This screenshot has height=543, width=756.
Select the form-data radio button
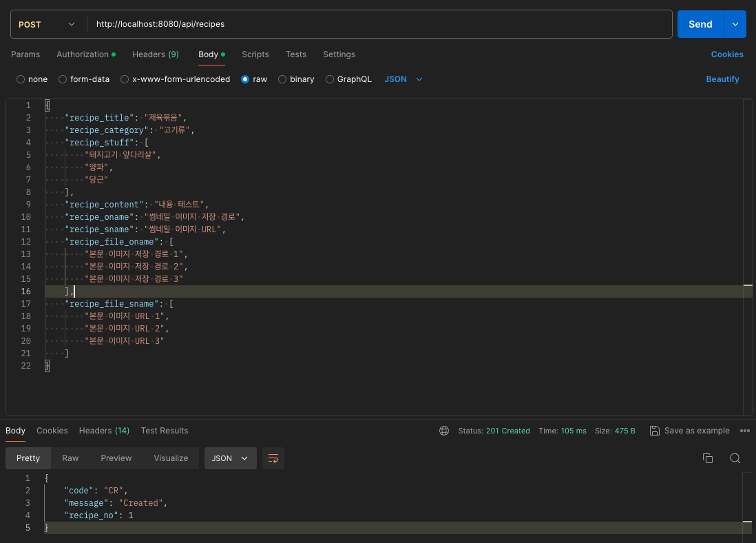(63, 79)
